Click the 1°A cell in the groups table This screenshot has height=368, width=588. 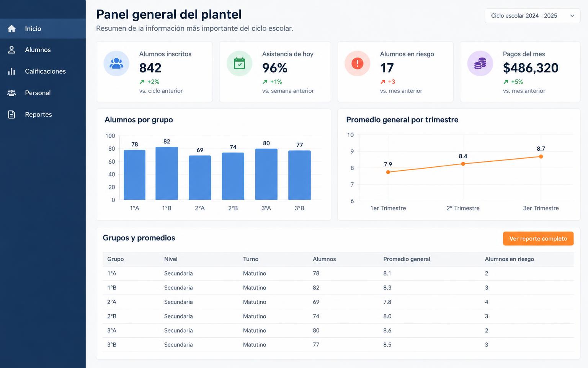point(112,273)
